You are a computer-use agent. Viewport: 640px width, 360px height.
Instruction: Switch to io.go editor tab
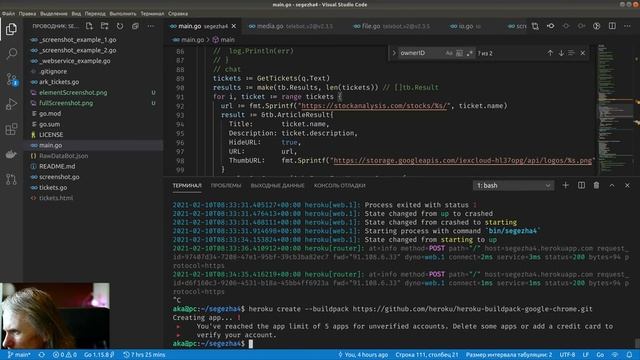[465, 26]
